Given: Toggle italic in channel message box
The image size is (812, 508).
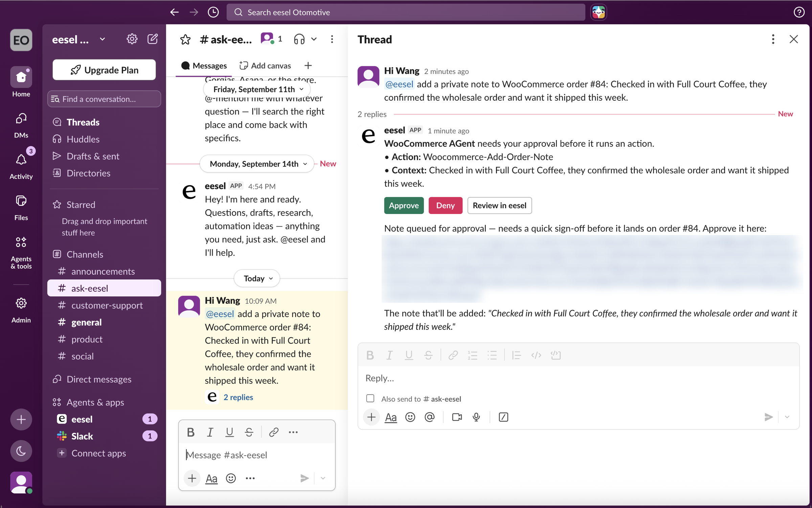Looking at the screenshot, I should click(210, 432).
